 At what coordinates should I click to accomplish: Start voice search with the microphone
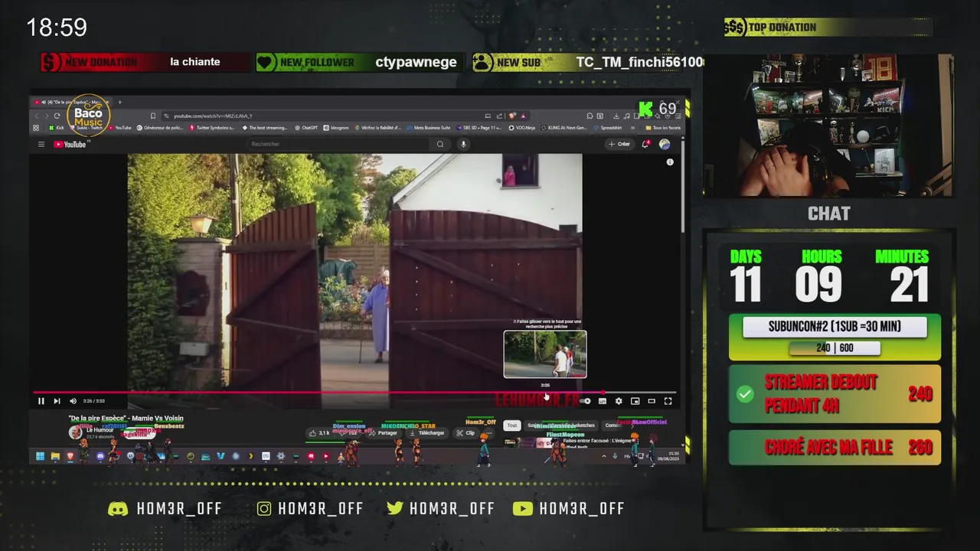coord(463,144)
